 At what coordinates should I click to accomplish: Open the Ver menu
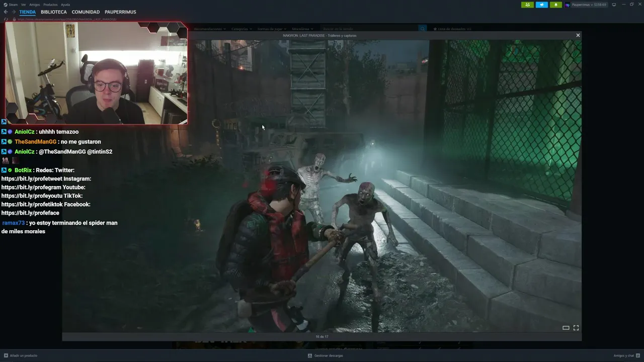23,5
